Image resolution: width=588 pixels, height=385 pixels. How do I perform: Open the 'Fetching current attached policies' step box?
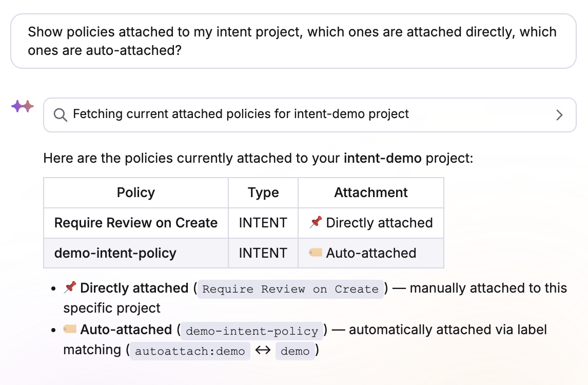tap(310, 115)
